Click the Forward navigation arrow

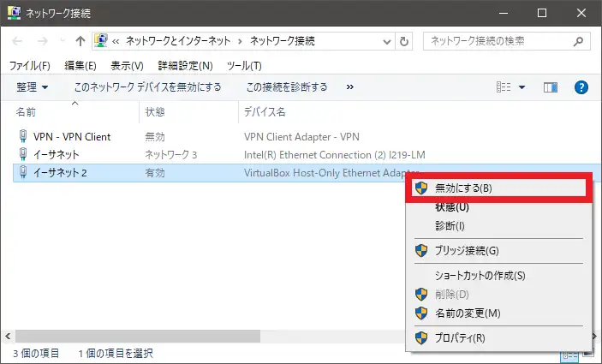pyautogui.click(x=43, y=41)
